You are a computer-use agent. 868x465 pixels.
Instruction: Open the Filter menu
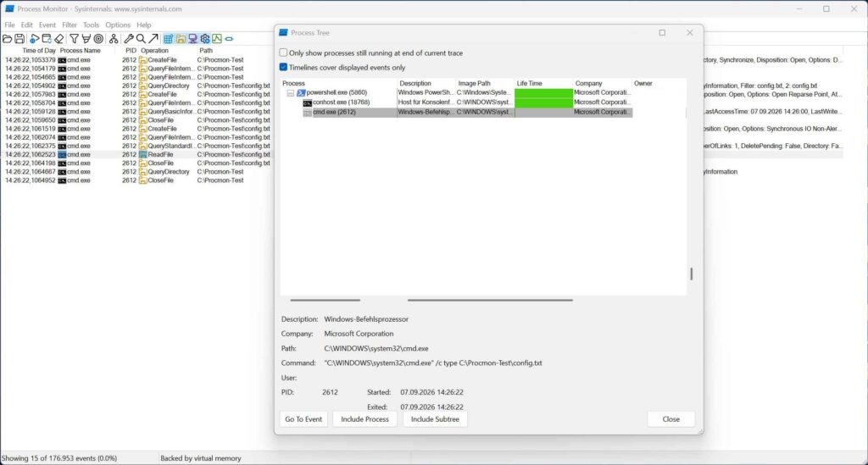click(70, 25)
